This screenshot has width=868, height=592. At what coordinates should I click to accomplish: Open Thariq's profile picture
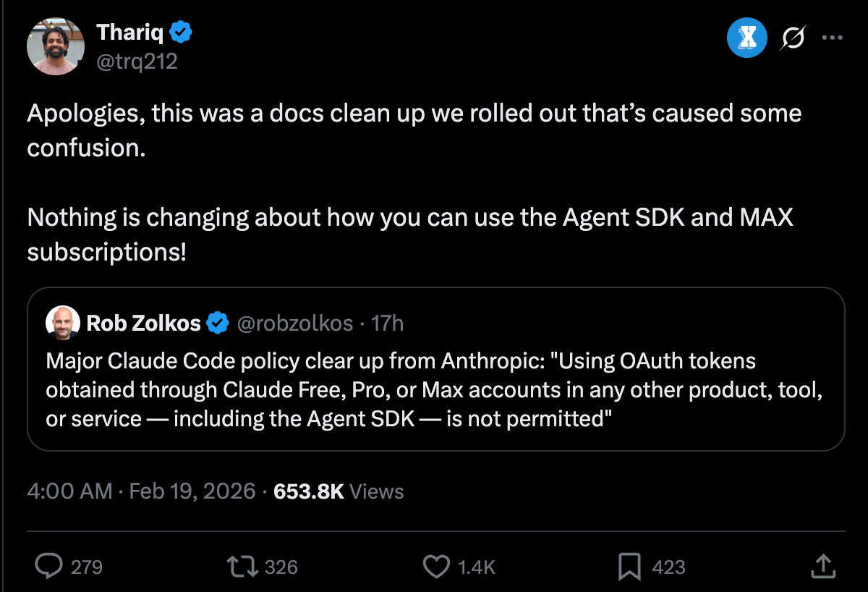click(56, 46)
